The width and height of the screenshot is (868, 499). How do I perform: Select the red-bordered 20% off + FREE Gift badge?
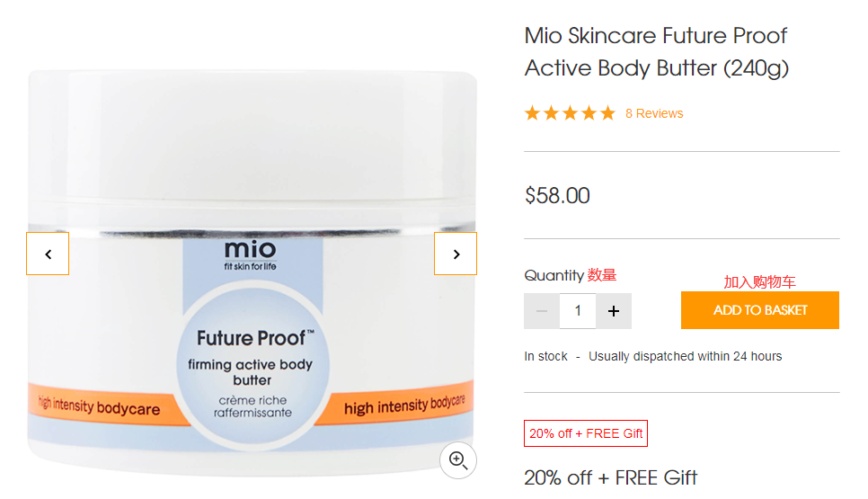[x=586, y=433]
